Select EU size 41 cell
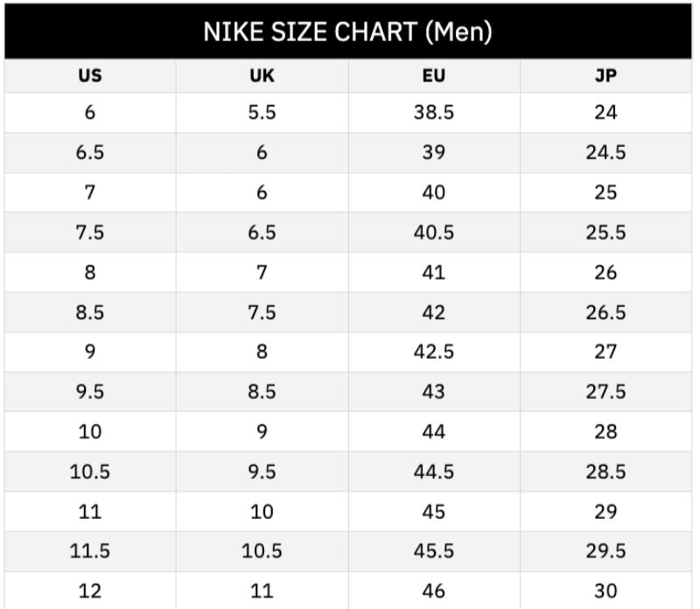Screen dimensions: 700x609 click(x=433, y=272)
